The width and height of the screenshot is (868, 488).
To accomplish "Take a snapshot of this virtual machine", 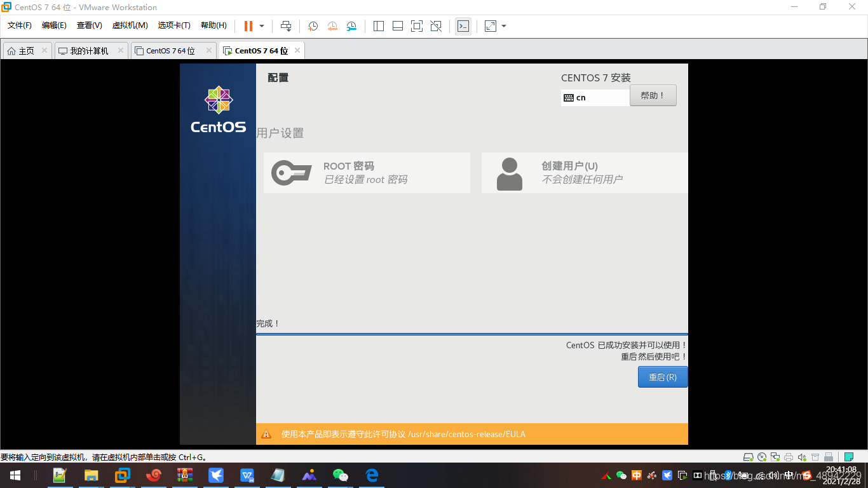I will [313, 26].
